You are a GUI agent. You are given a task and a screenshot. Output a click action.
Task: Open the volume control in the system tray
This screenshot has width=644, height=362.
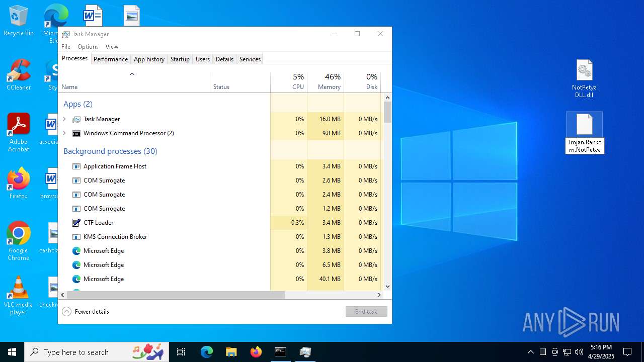579,352
